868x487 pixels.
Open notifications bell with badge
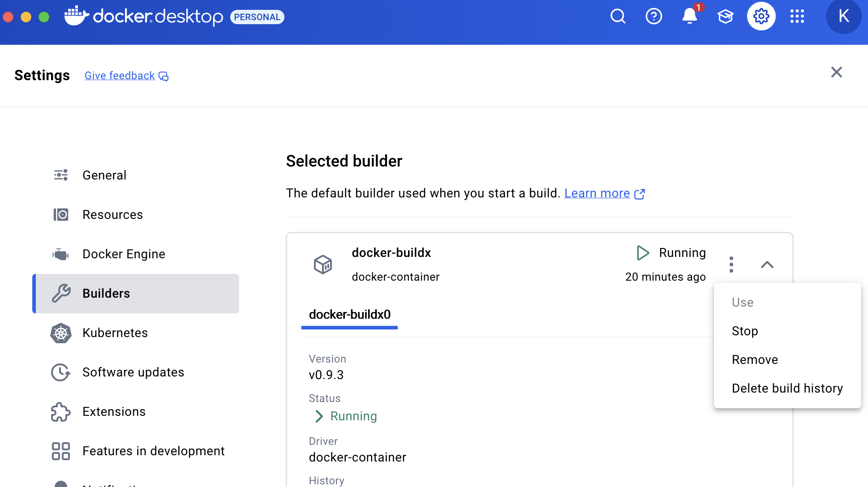click(x=689, y=17)
